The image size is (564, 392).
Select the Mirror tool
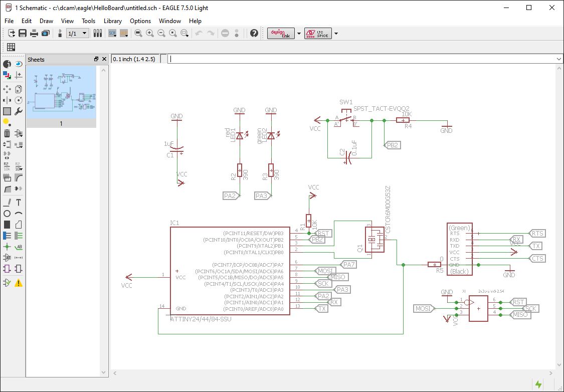[7, 100]
